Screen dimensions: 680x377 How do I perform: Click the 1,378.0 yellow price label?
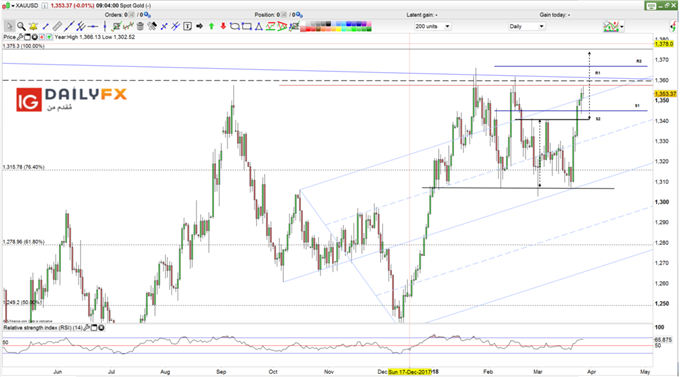(664, 44)
